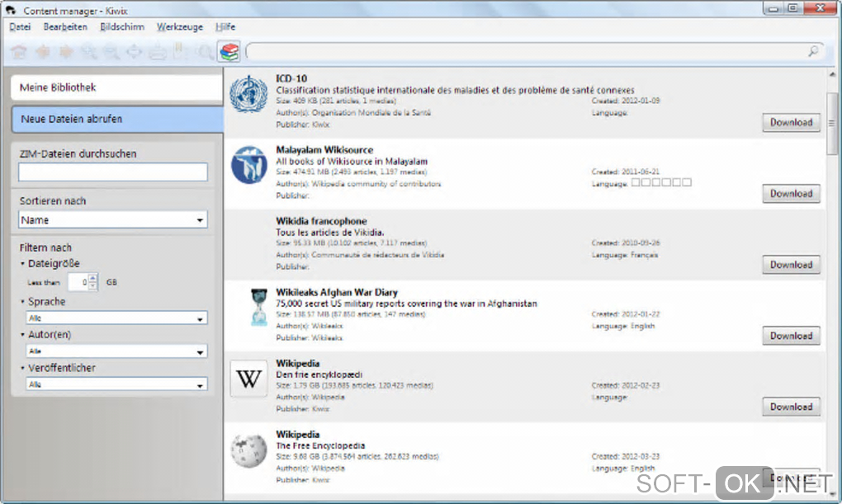Viewport: 842px width, 504px height.
Task: Click the 'Sortieren nach' label
Action: (53, 200)
